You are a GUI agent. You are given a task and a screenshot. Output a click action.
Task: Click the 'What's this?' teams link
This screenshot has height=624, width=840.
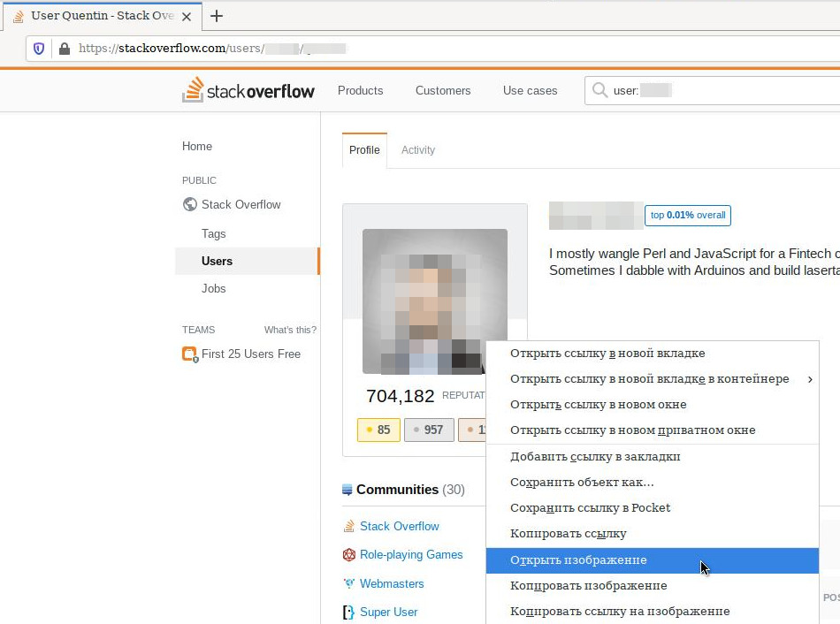click(x=290, y=330)
